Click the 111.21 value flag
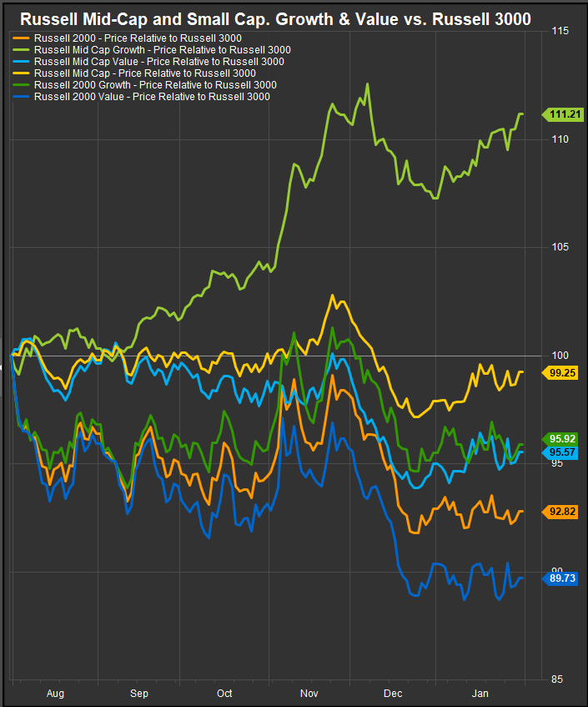588x707 pixels. 563,114
